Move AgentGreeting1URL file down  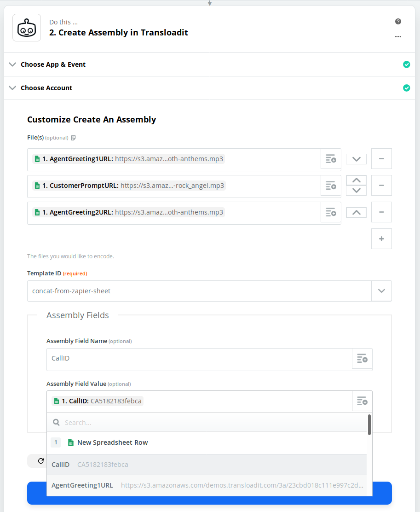click(356, 159)
